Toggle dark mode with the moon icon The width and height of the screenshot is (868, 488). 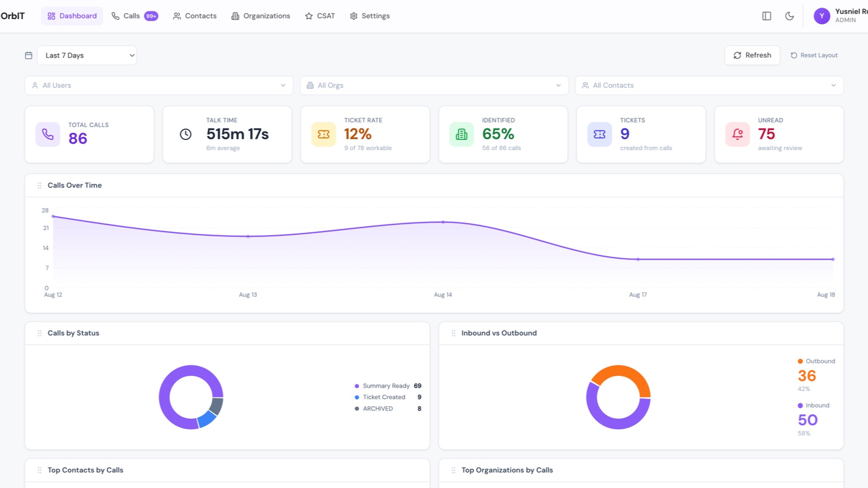click(x=789, y=16)
